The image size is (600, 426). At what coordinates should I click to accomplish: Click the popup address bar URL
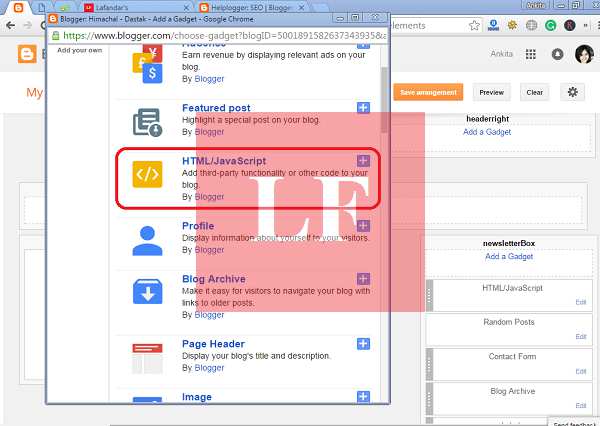click(x=225, y=36)
